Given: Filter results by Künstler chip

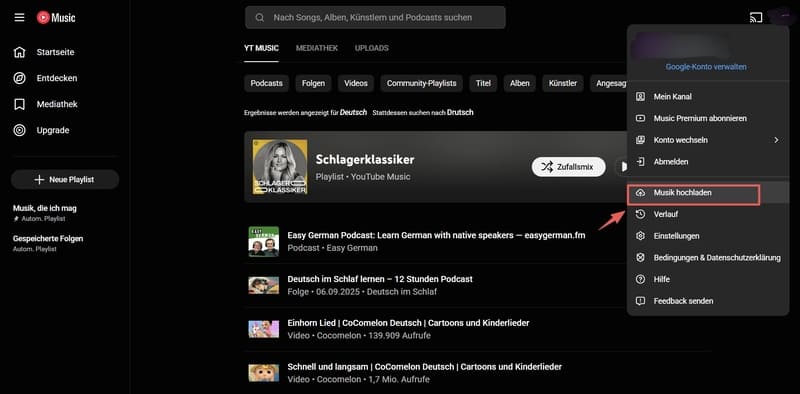Looking at the screenshot, I should 563,83.
